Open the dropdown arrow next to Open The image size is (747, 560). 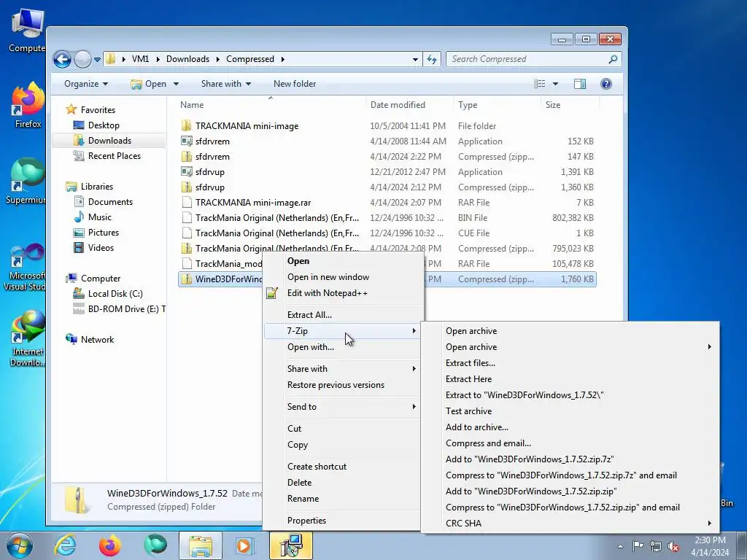pyautogui.click(x=176, y=84)
